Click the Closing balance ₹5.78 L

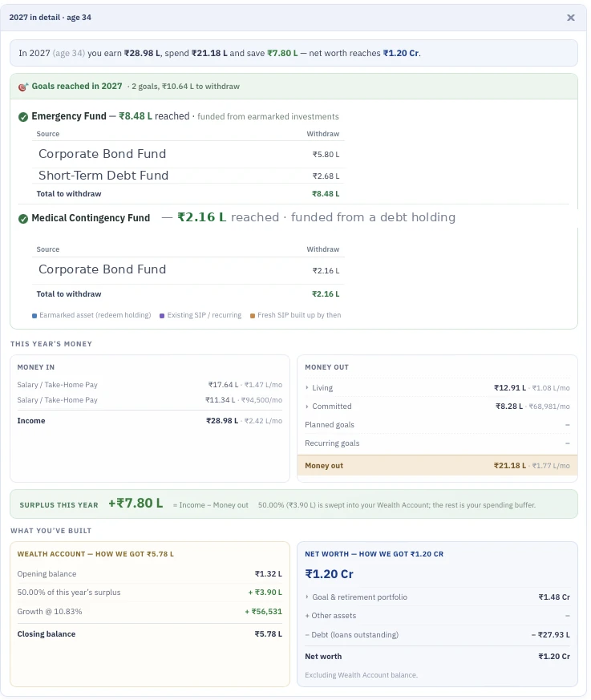(x=269, y=634)
